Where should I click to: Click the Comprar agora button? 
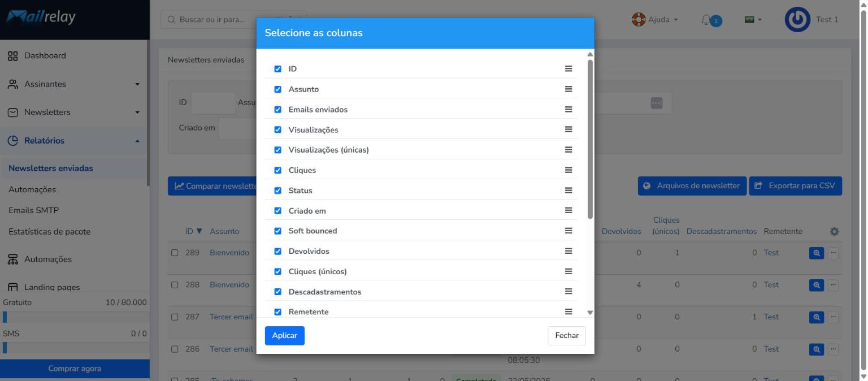(75, 369)
